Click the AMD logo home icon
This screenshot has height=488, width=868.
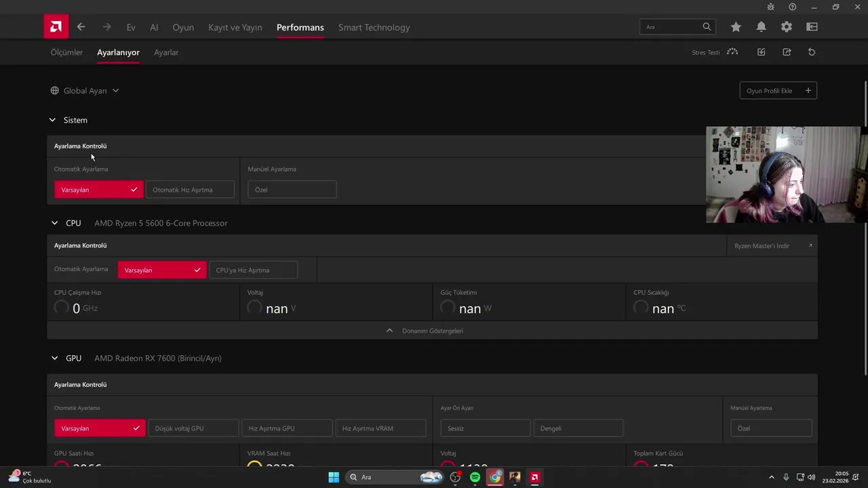pyautogui.click(x=56, y=27)
